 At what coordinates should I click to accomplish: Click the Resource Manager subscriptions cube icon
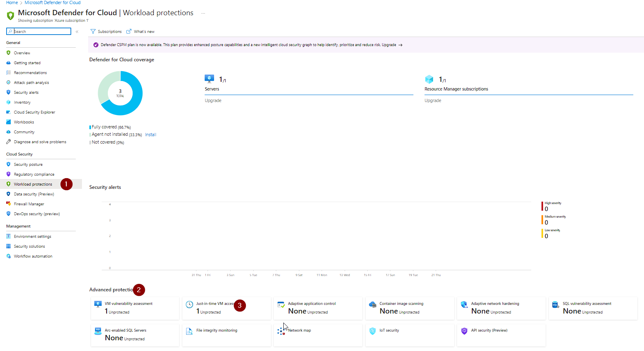pos(429,79)
